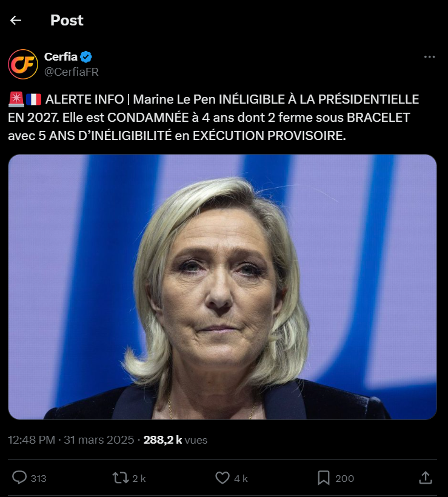The image size is (448, 497).
Task: Share the post via the upload icon
Action: [x=426, y=478]
